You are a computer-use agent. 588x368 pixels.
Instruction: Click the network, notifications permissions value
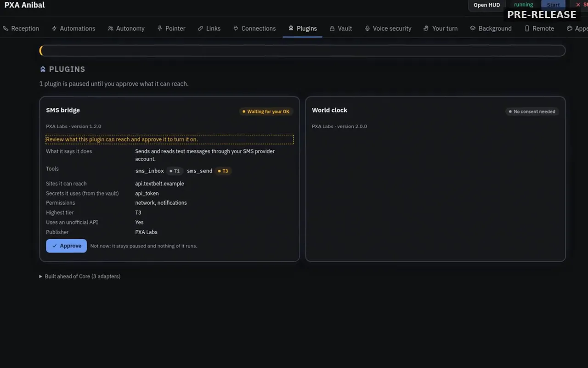pyautogui.click(x=161, y=203)
